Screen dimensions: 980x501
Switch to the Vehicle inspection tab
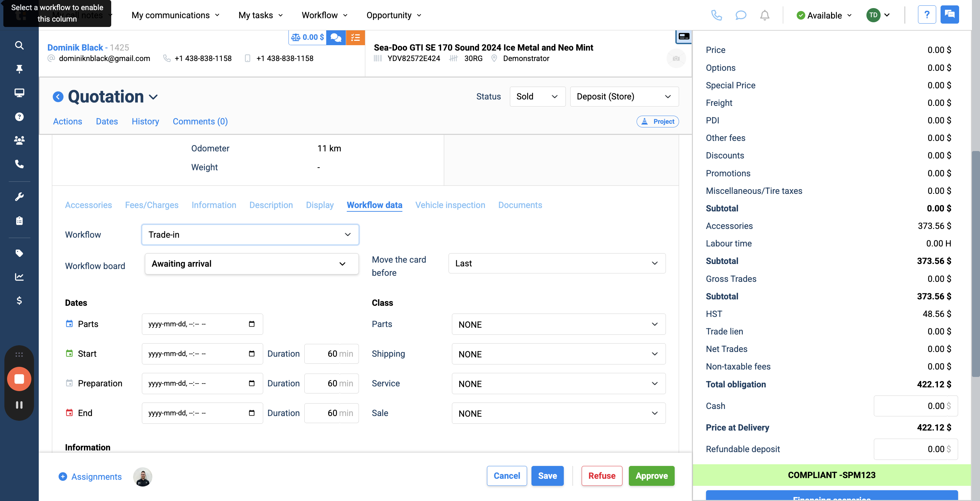coord(450,205)
